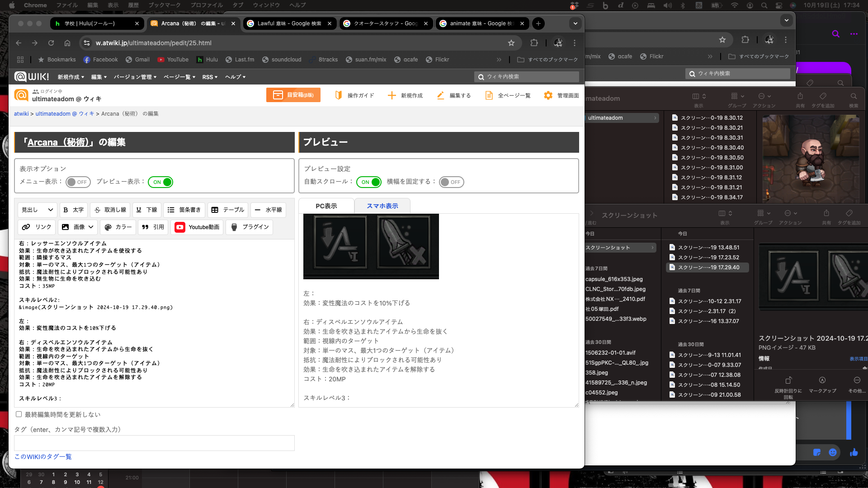The height and width of the screenshot is (488, 868).
Task: Insert a quote (引用) block
Action: 153,227
